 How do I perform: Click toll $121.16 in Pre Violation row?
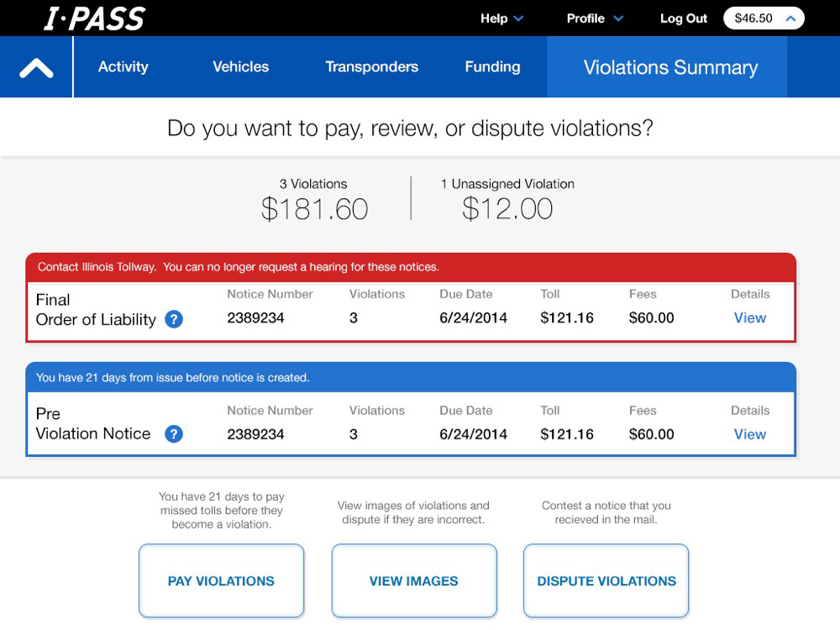click(x=567, y=434)
